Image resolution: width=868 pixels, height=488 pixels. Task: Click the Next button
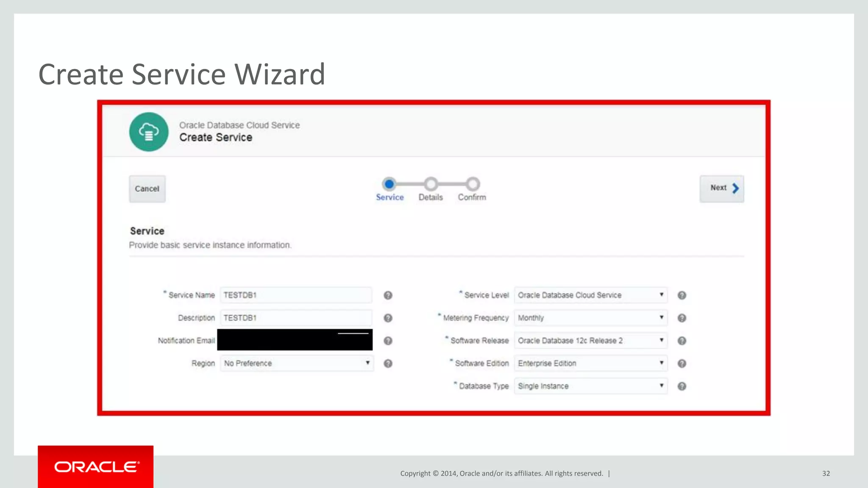(722, 189)
